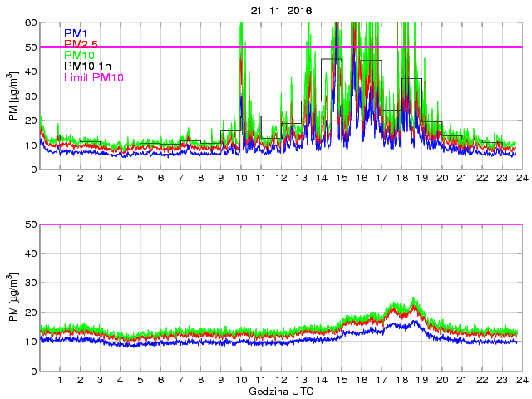Click the 60 tick on upper y-axis
Viewport: 532px width, 399px height.
30,22
